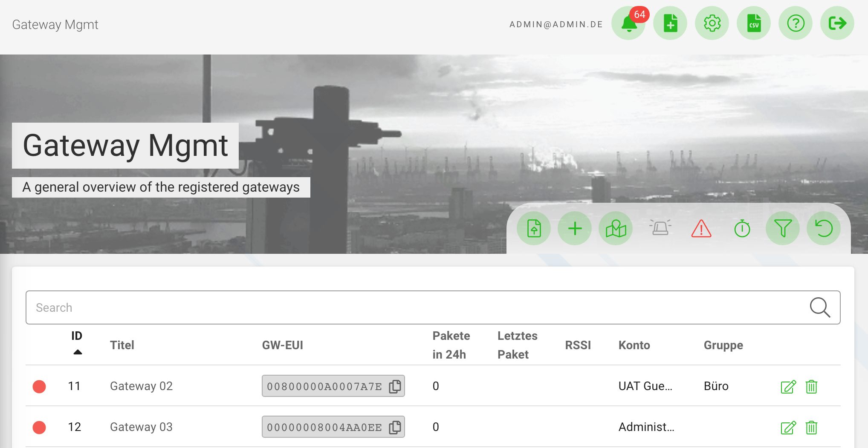Click the red status dot of Gateway 02
This screenshot has height=448, width=868.
pyautogui.click(x=39, y=386)
